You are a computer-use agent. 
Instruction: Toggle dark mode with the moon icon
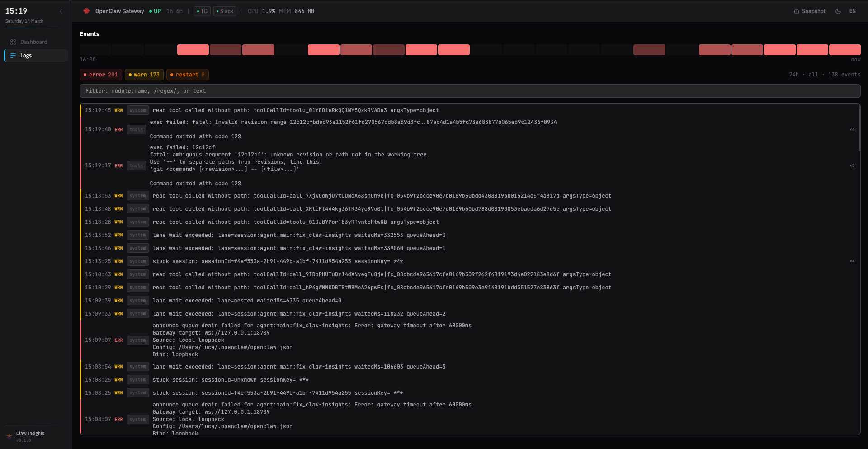pos(838,11)
